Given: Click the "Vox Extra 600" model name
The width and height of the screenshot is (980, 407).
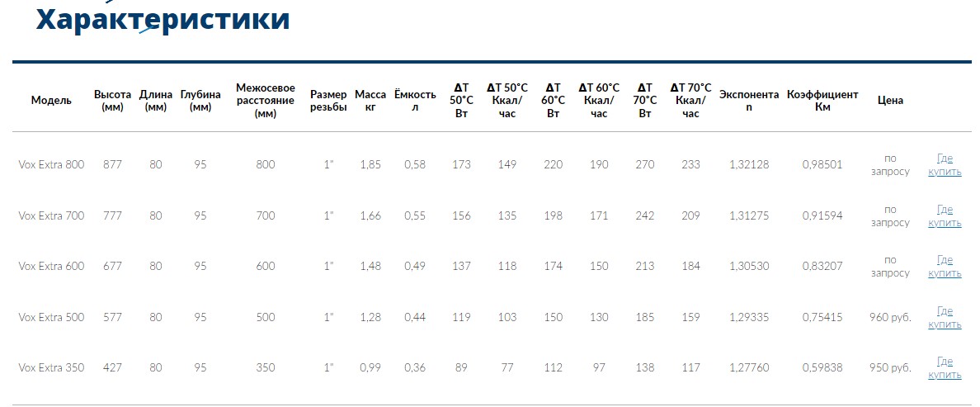Looking at the screenshot, I should pos(51,266).
